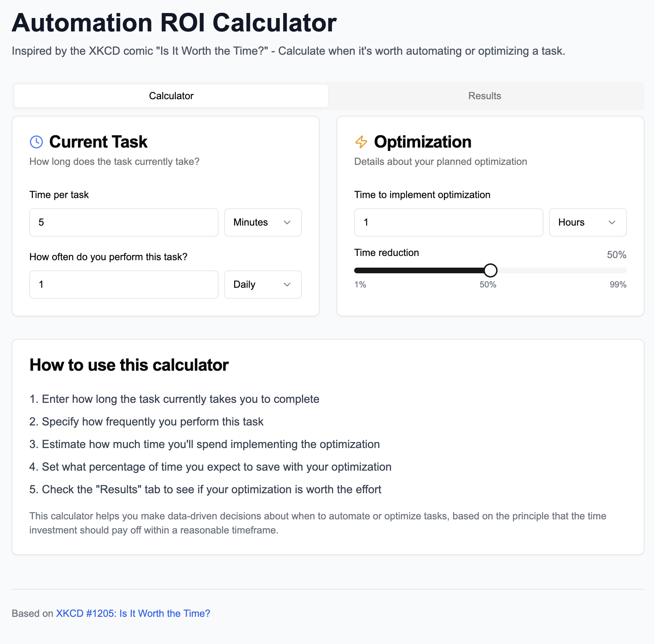The width and height of the screenshot is (654, 644).
Task: Click 'Details about your planned optimization' text
Action: [x=441, y=162]
